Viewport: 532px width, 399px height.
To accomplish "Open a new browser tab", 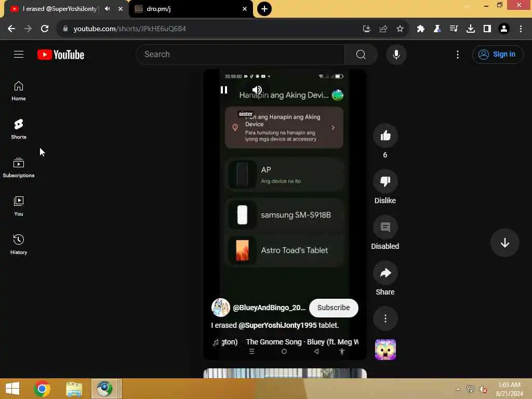I will click(x=264, y=9).
